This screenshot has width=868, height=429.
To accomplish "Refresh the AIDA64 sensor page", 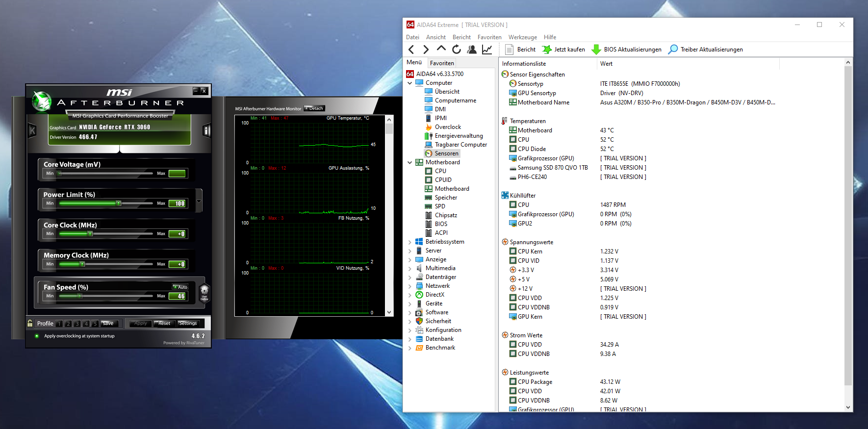I will [457, 49].
